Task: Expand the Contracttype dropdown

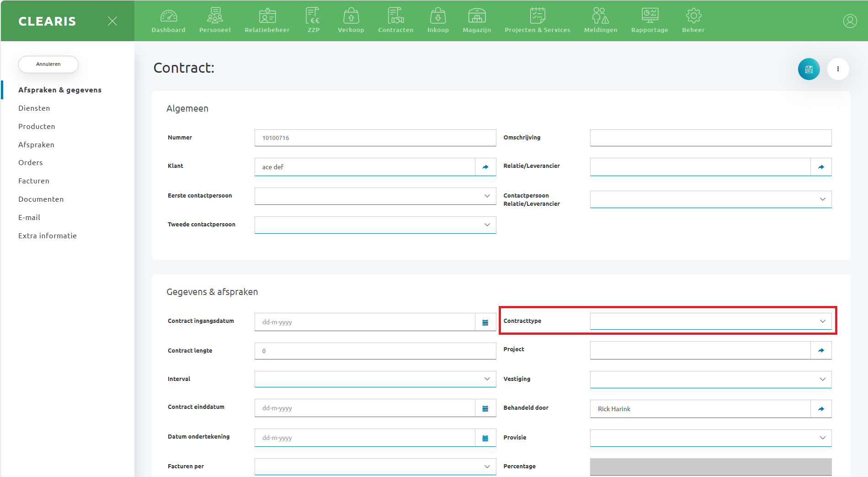Action: [710, 321]
